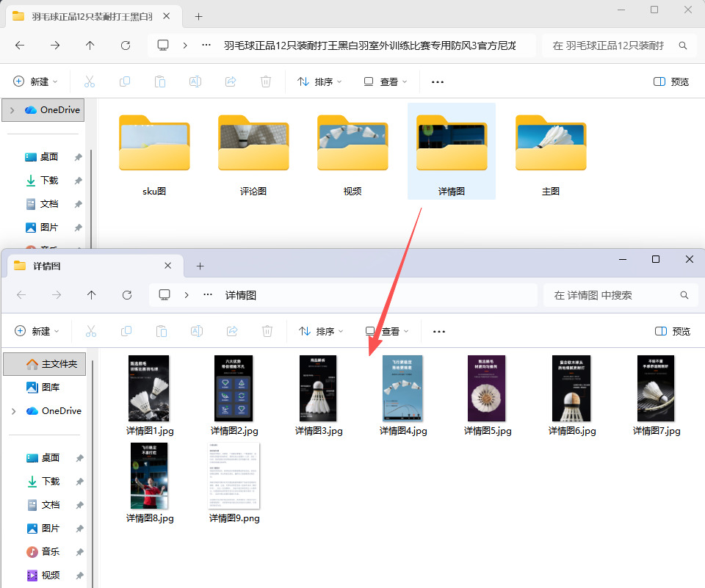Add a new tab in the 详情图 window
Screen dimensions: 705x588
[x=200, y=266]
